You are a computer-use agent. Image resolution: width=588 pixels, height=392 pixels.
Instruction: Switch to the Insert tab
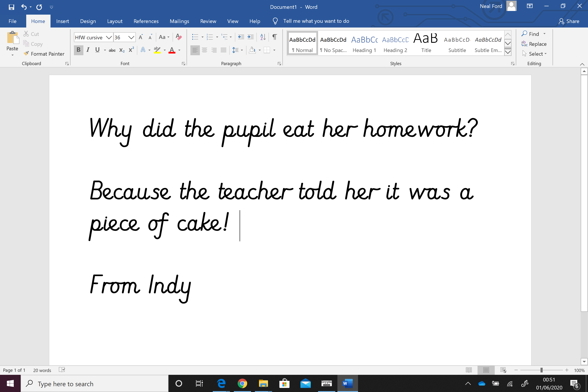coord(63,21)
